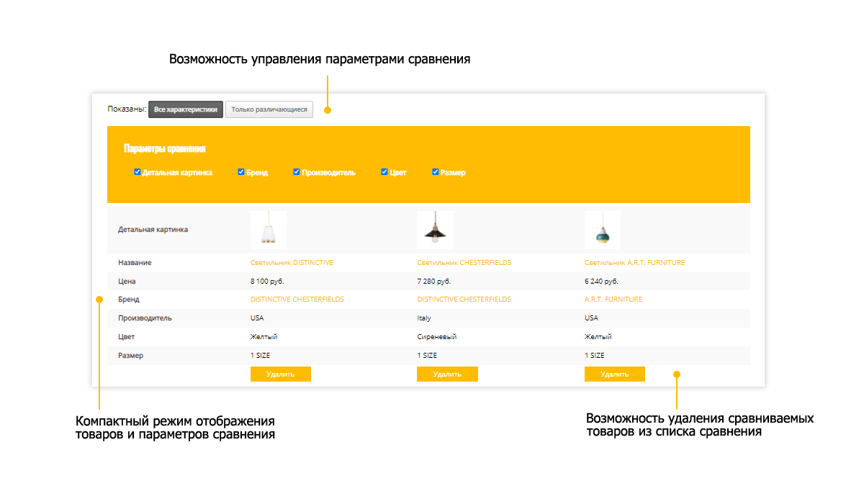Open 'Светильник CHESTERFIELDS' product link
Image resolution: width=864 pixels, height=504 pixels.
pyautogui.click(x=464, y=263)
